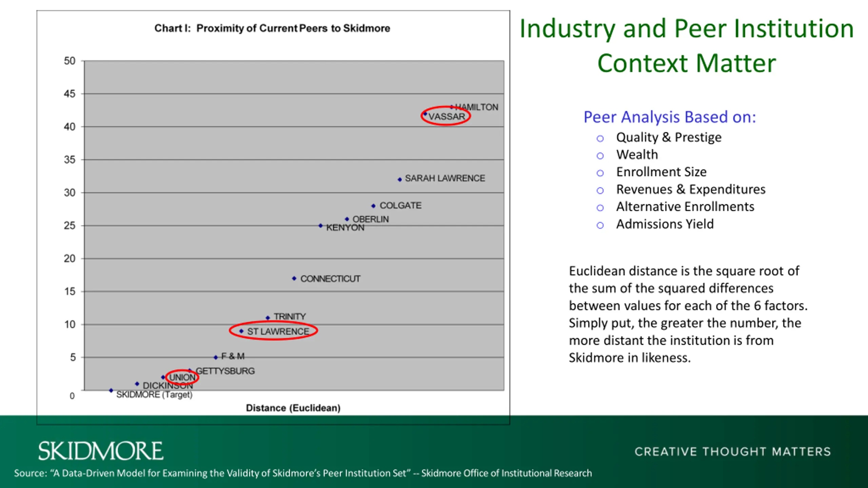Click the 25 value on the vertical axis
The height and width of the screenshot is (488, 868).
tap(70, 226)
